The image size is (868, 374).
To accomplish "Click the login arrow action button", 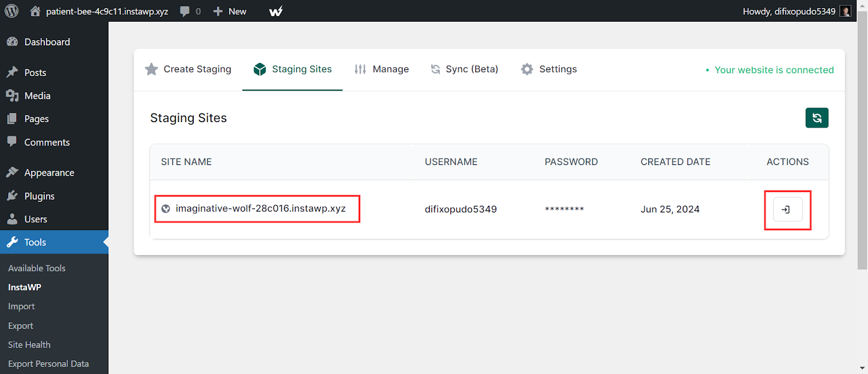I will pyautogui.click(x=788, y=210).
